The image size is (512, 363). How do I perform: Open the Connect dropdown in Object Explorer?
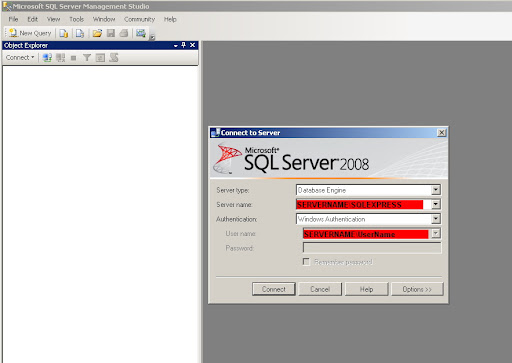pos(20,58)
